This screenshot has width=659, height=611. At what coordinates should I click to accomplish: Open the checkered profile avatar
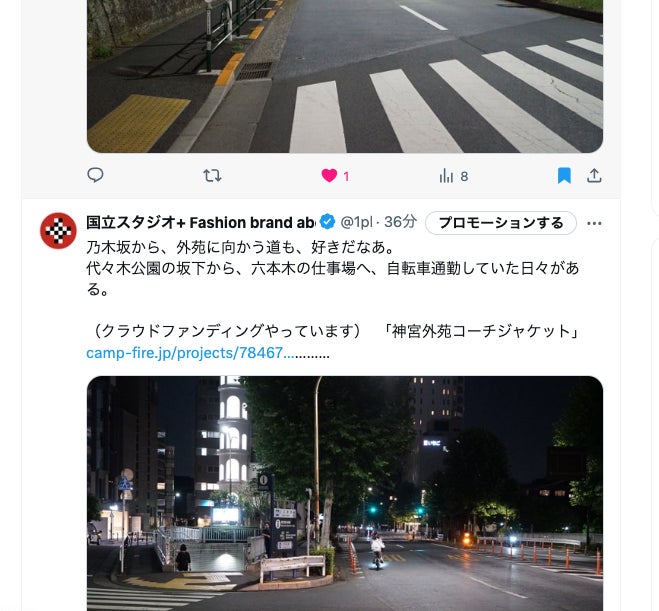(x=58, y=231)
